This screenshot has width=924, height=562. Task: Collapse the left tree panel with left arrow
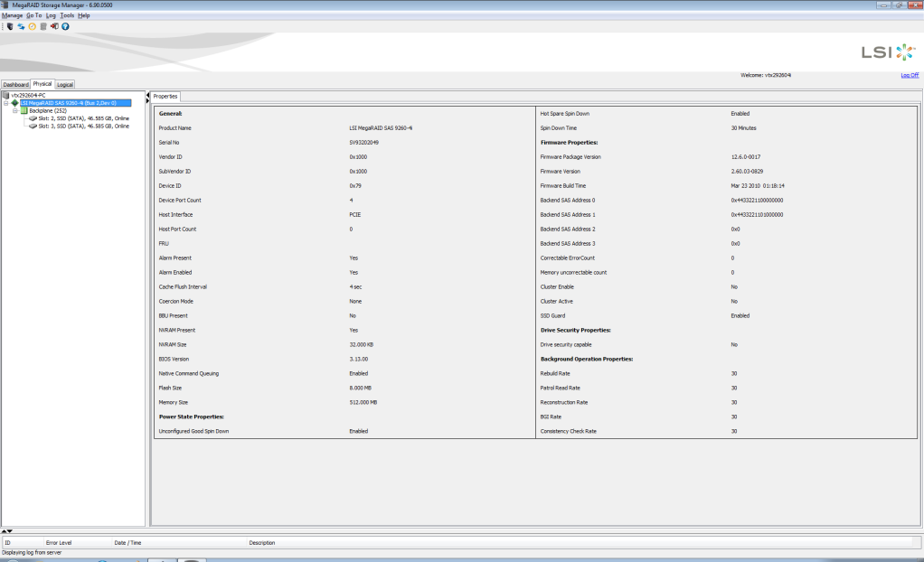[148, 95]
